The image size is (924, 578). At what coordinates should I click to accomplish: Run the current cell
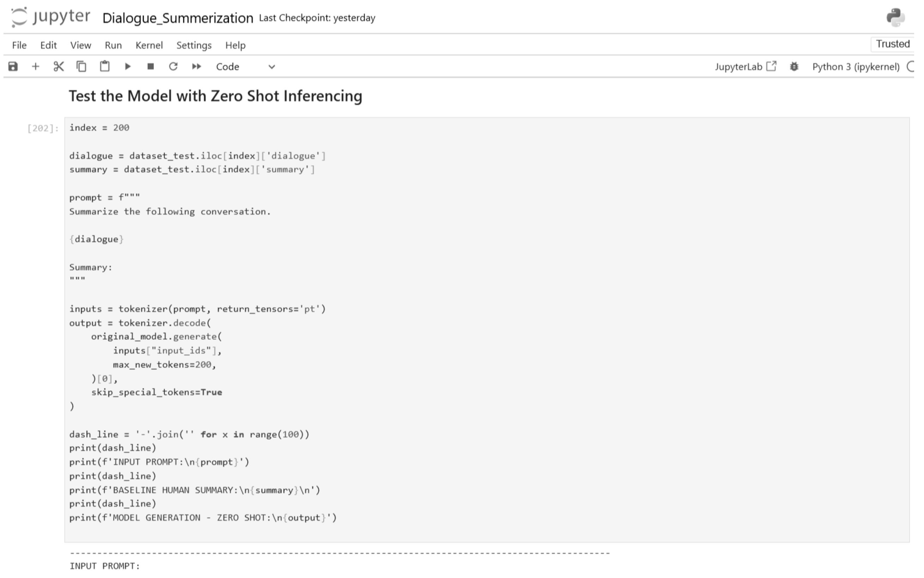click(128, 66)
